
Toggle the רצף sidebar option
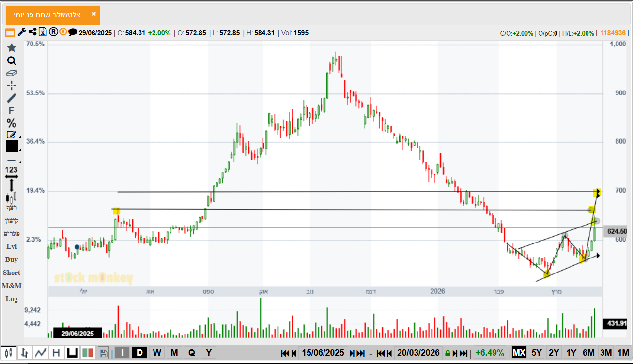pyautogui.click(x=12, y=208)
